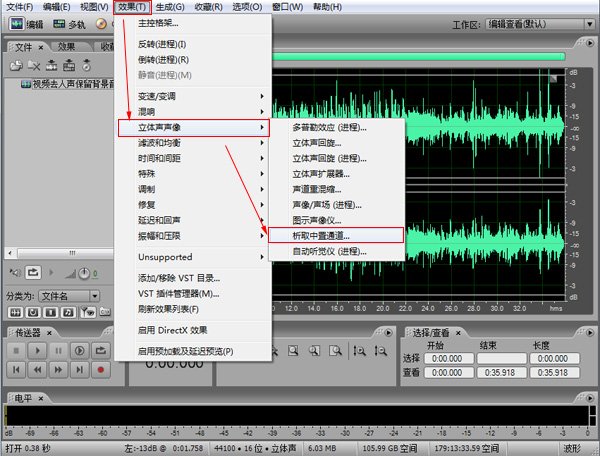Expand the 振幅和压限 submenu
The width and height of the screenshot is (600, 456).
pos(192,236)
